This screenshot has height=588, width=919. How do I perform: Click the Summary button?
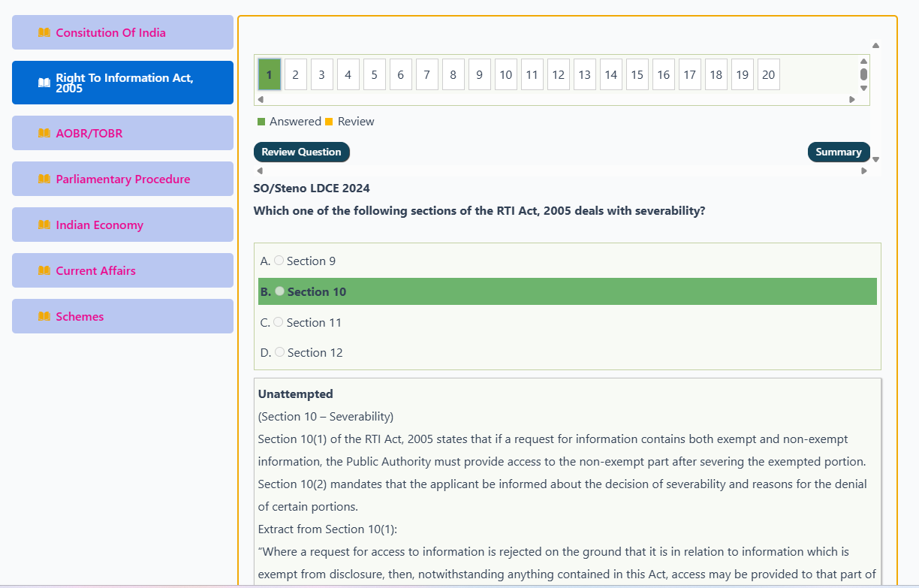pyautogui.click(x=839, y=152)
